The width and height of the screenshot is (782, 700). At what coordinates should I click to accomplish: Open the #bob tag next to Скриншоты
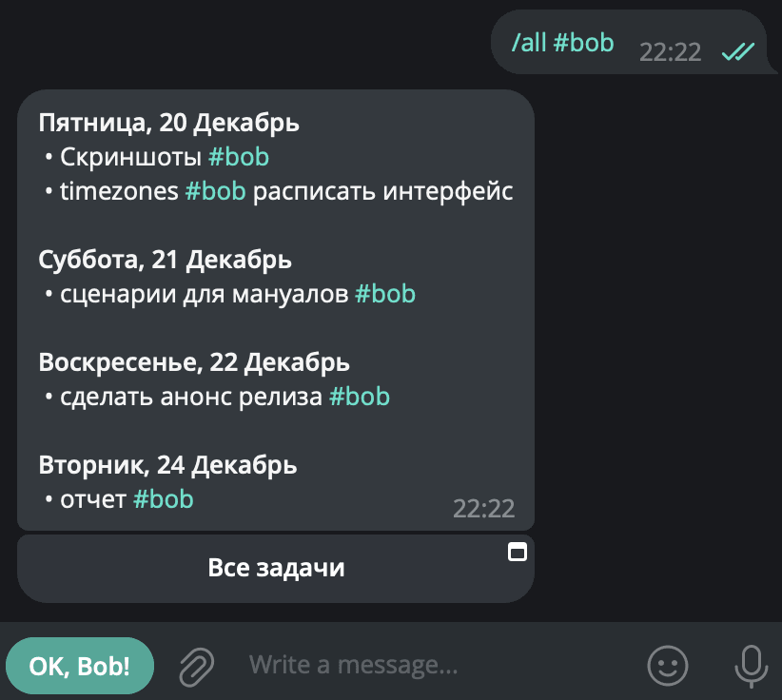point(238,156)
